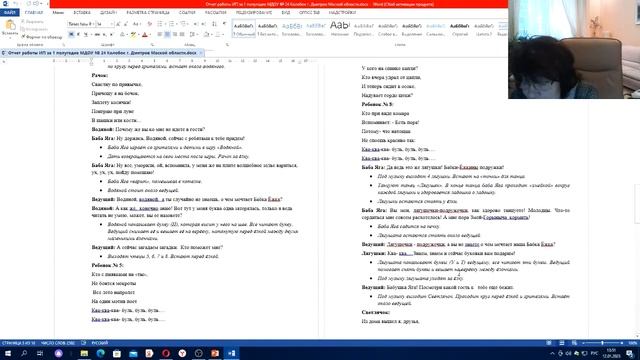Select the Строгий style
This screenshot has width=640, height=360.
point(460,29)
